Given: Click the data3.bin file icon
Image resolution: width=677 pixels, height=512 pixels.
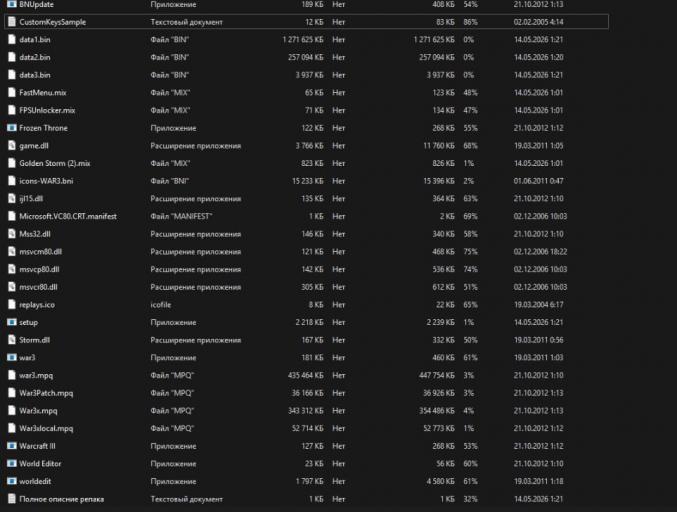Looking at the screenshot, I should point(12,75).
